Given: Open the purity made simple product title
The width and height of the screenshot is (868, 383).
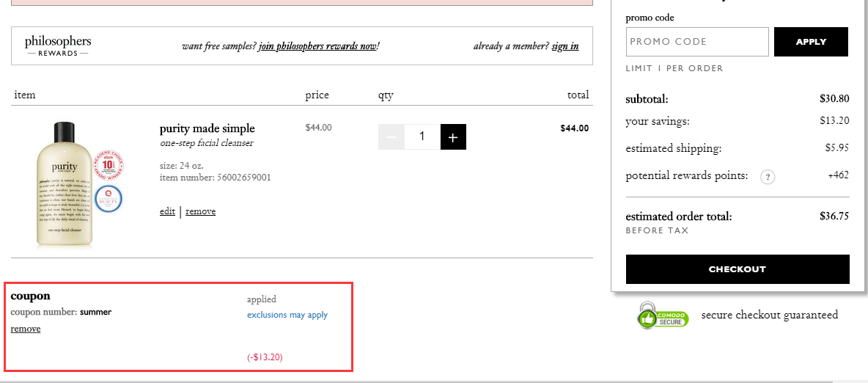Looking at the screenshot, I should click(207, 128).
